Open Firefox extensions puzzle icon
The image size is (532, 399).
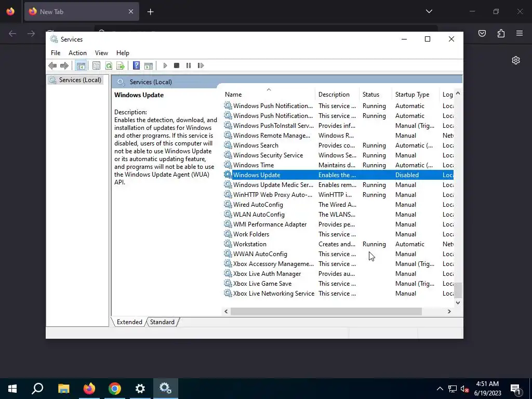[501, 33]
